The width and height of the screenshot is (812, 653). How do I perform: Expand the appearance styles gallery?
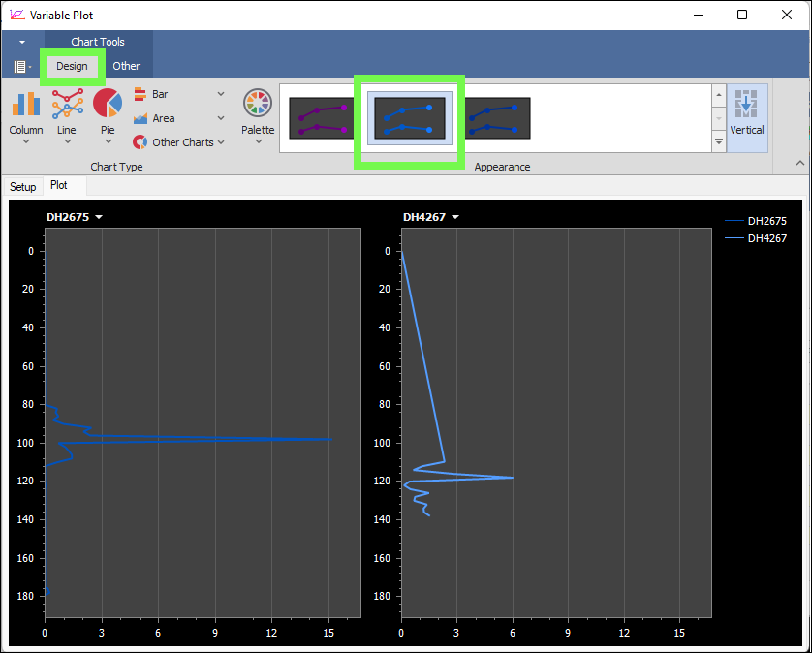[x=718, y=141]
